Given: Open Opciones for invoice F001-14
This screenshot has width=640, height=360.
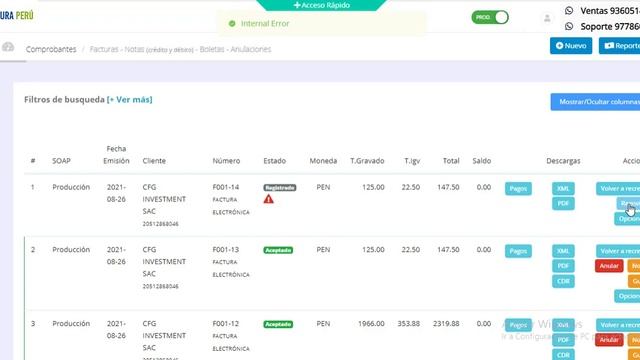Looking at the screenshot, I should [x=627, y=219].
